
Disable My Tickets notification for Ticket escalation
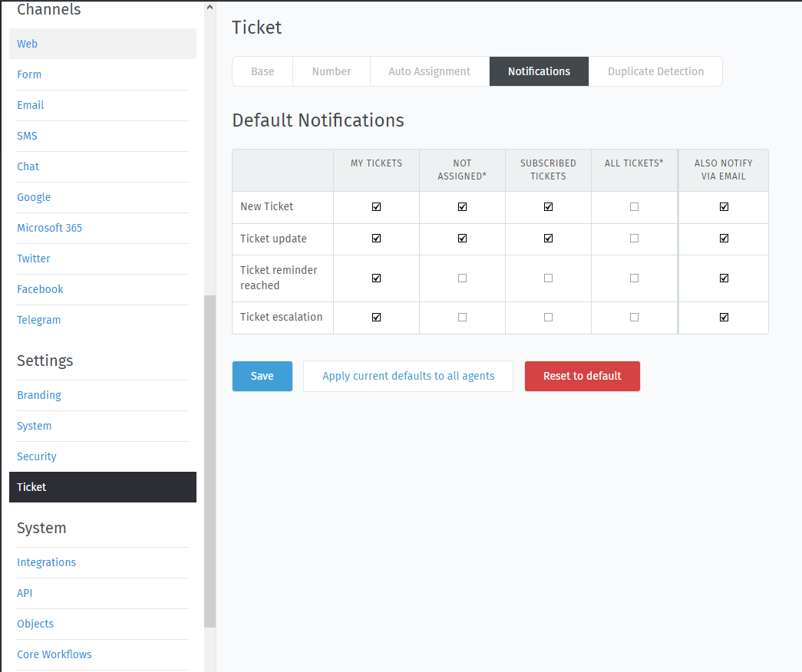[x=376, y=317]
